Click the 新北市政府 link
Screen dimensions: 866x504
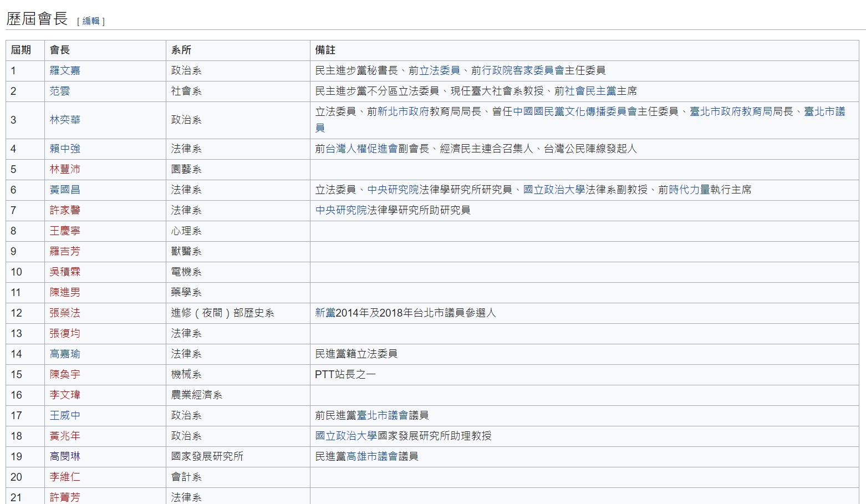click(403, 111)
